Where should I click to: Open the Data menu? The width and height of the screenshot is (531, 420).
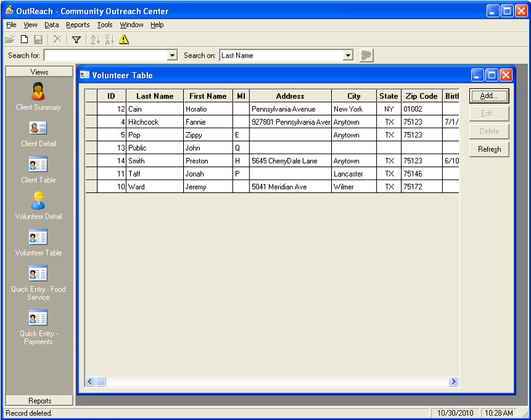tap(52, 25)
